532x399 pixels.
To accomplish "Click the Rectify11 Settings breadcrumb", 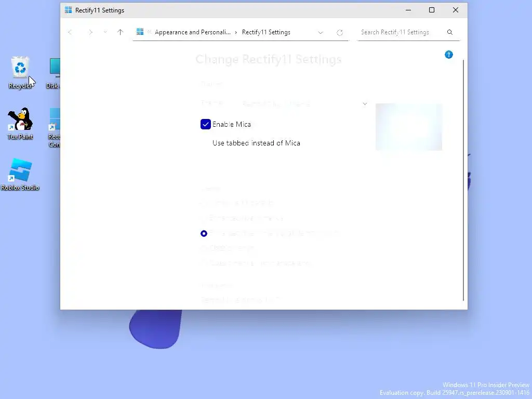I will (x=266, y=32).
